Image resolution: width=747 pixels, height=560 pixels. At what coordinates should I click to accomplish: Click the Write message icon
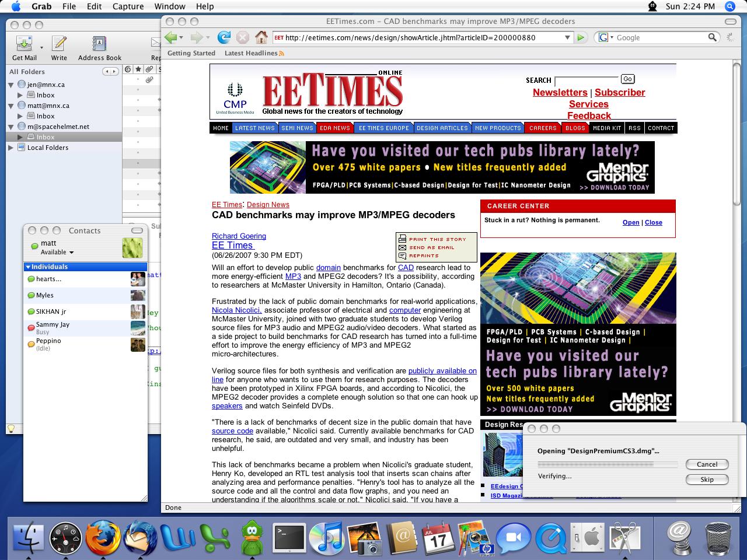tap(59, 44)
